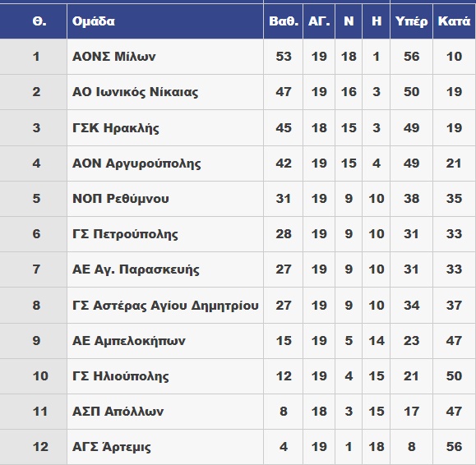Select the ΑΓ. column header

tap(319, 21)
